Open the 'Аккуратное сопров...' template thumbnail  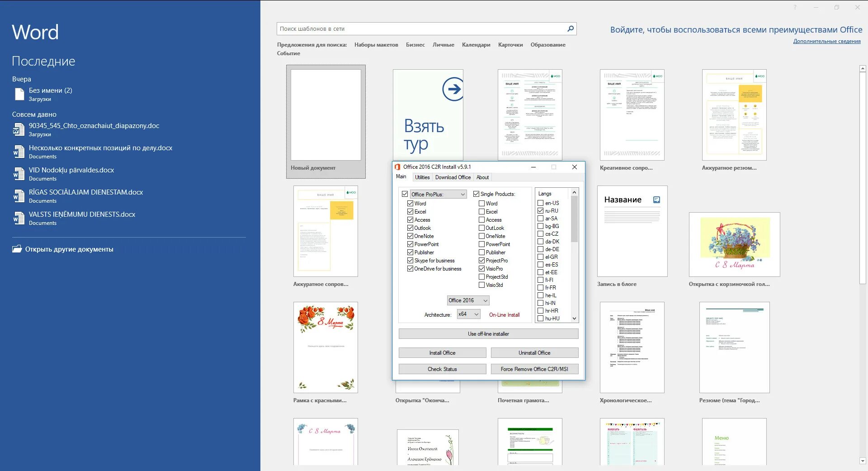coord(325,231)
